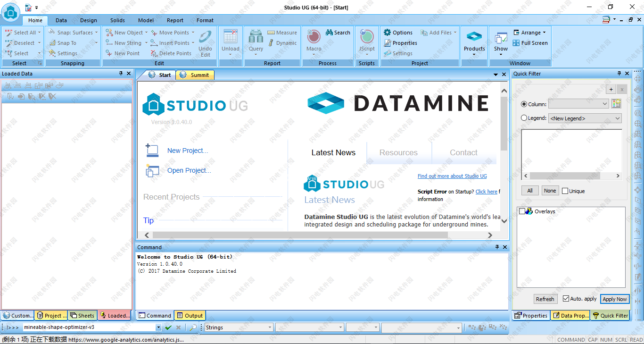The height and width of the screenshot is (344, 644).
Task: Click the Refresh button
Action: click(545, 299)
